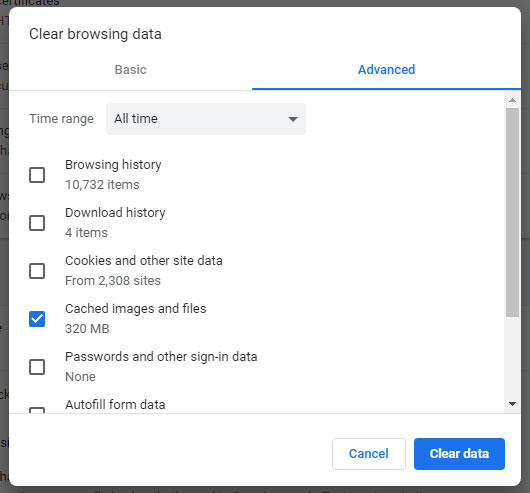Click the scrollbar down arrow
Screen dimensions: 530x493
512,404
